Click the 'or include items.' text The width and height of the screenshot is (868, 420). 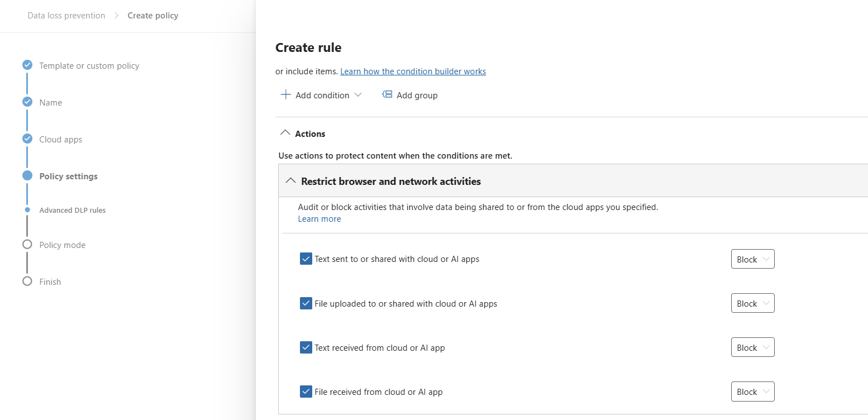click(307, 71)
